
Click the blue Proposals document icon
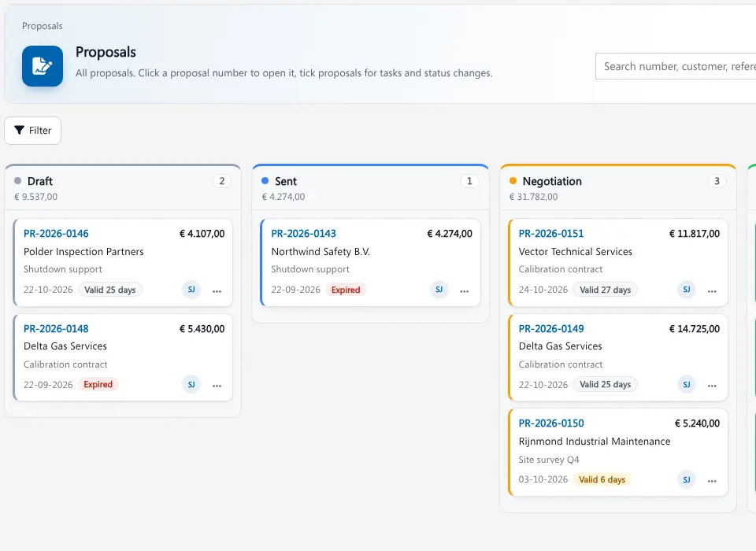coord(43,66)
